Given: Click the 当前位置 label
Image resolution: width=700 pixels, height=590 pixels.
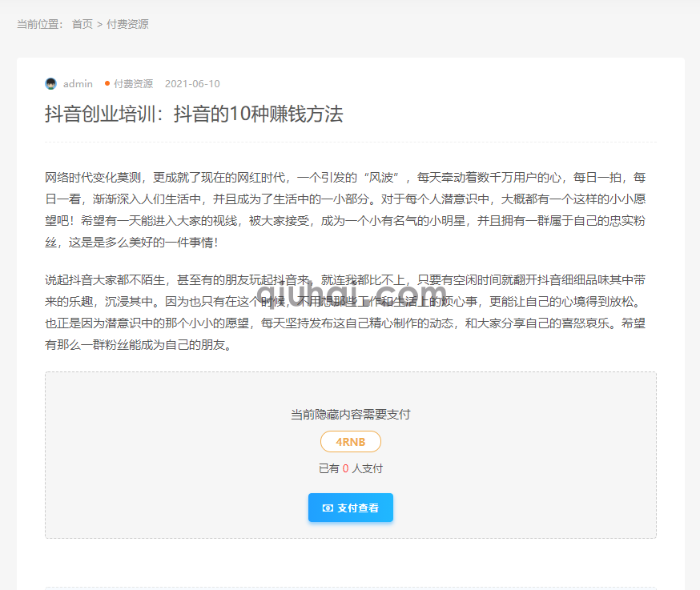Looking at the screenshot, I should pos(40,24).
